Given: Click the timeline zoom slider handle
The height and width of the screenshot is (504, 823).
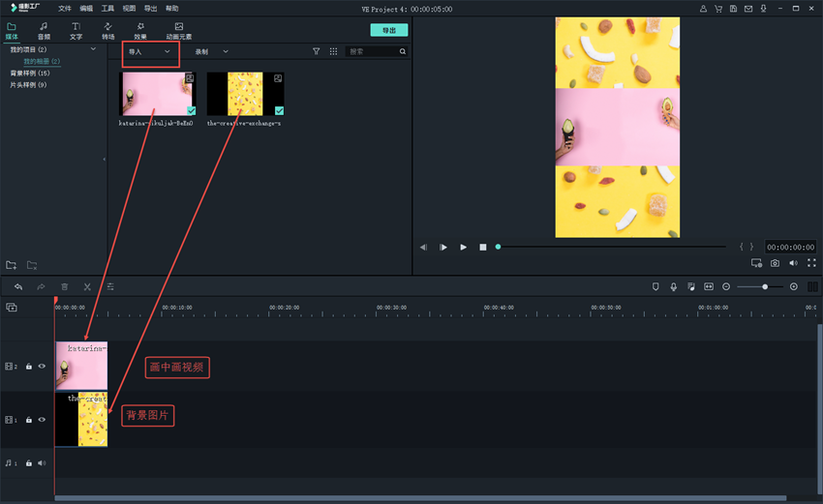Looking at the screenshot, I should pos(765,286).
